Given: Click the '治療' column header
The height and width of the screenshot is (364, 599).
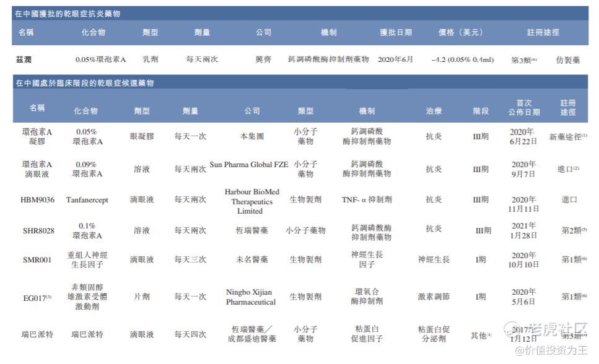Looking at the screenshot, I should pyautogui.click(x=434, y=111).
